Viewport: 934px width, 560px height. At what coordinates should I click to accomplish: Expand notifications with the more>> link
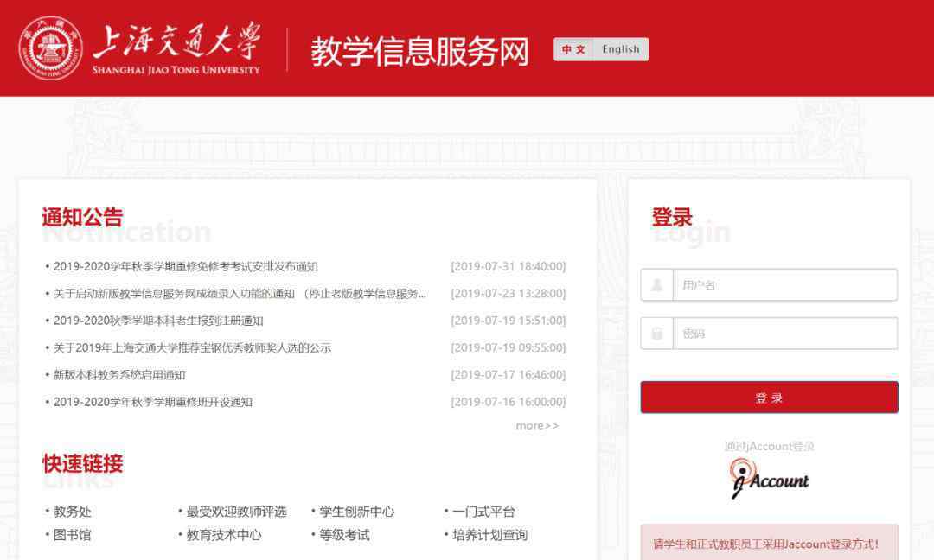point(537,425)
